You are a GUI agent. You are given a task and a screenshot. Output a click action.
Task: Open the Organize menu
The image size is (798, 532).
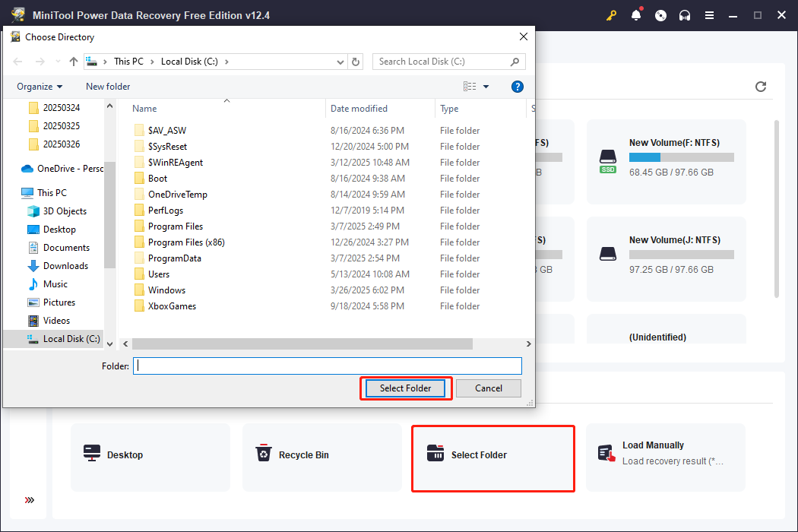click(x=40, y=87)
